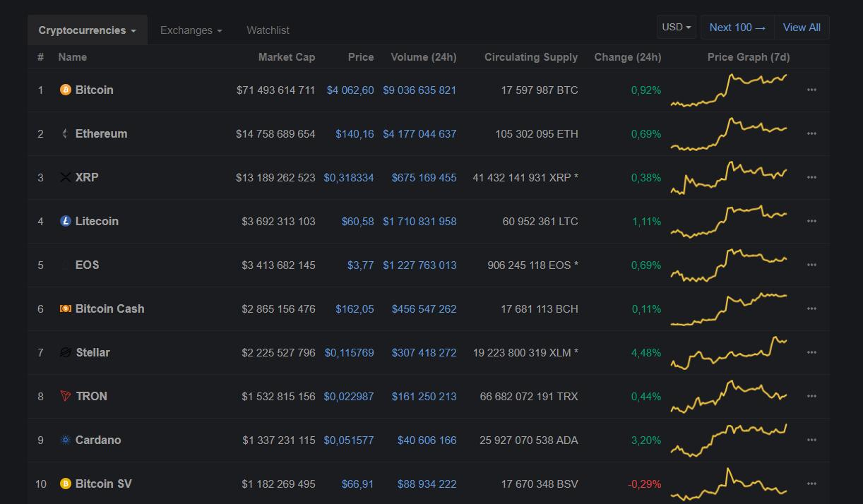Sort by the Price column header
The width and height of the screenshot is (863, 504).
(x=361, y=57)
